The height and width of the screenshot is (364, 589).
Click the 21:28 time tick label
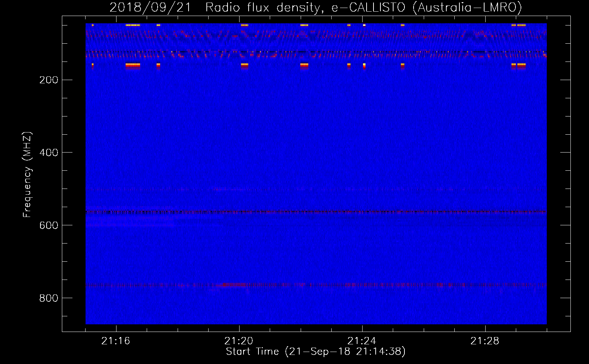tap(485, 341)
